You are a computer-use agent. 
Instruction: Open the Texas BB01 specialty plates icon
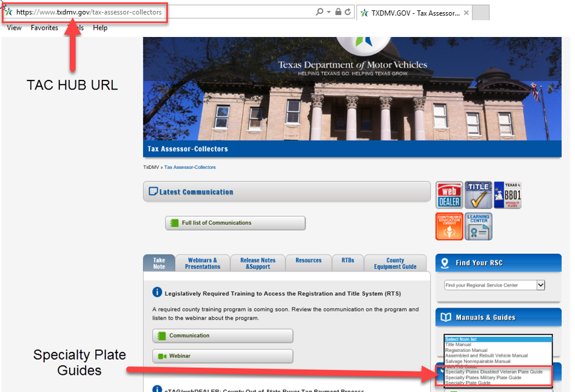click(507, 195)
